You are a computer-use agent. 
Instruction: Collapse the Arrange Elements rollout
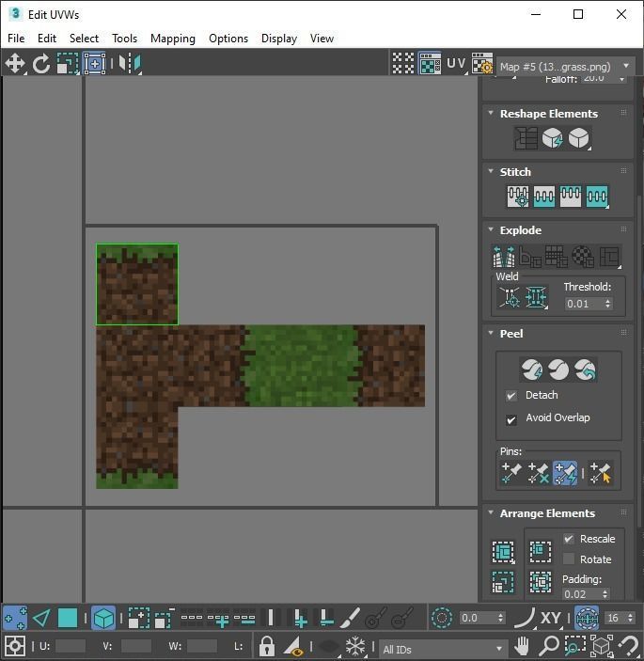pos(491,512)
